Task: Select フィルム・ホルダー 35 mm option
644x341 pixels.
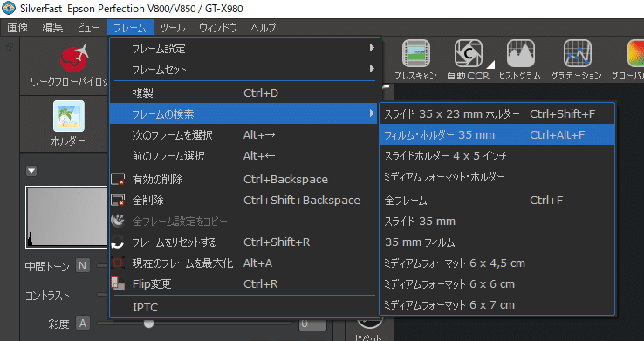Action: [x=497, y=134]
